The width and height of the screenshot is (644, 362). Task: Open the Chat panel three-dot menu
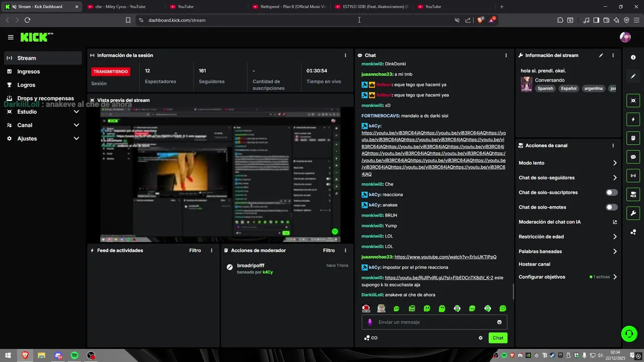[x=506, y=55]
